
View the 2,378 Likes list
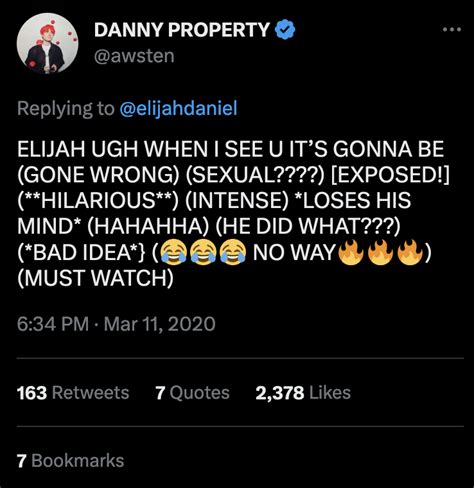pos(303,392)
